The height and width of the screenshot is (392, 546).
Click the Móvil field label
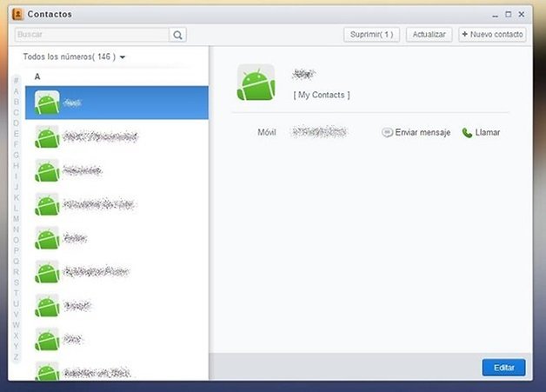267,132
